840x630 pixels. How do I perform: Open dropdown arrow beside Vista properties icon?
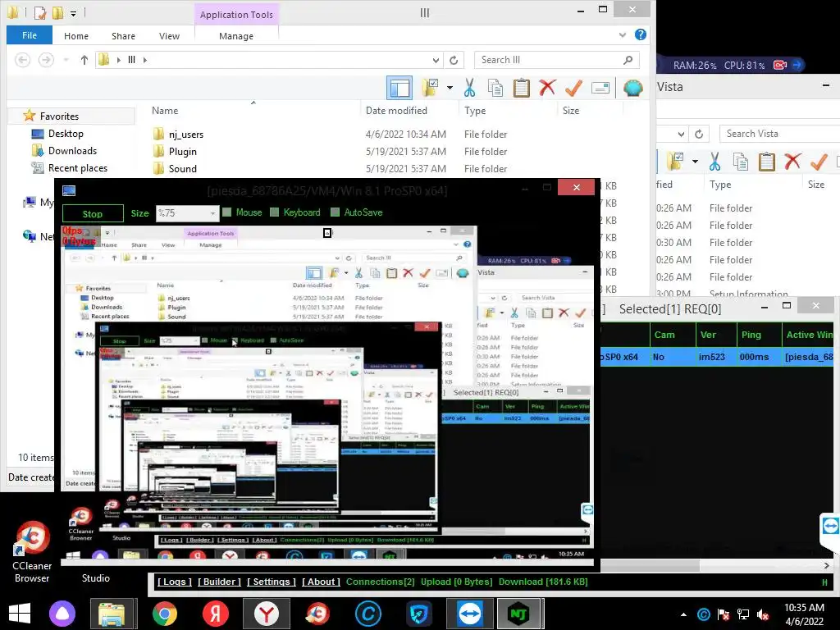point(695,162)
